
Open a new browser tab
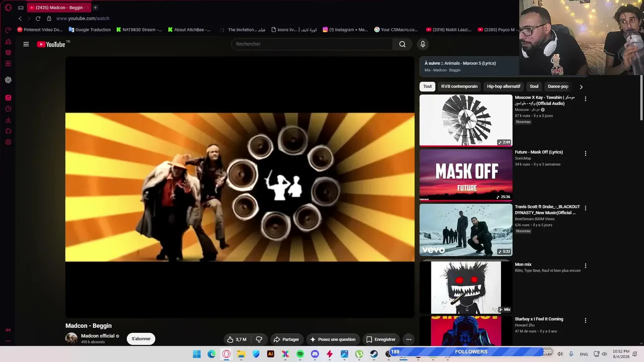pos(95,8)
